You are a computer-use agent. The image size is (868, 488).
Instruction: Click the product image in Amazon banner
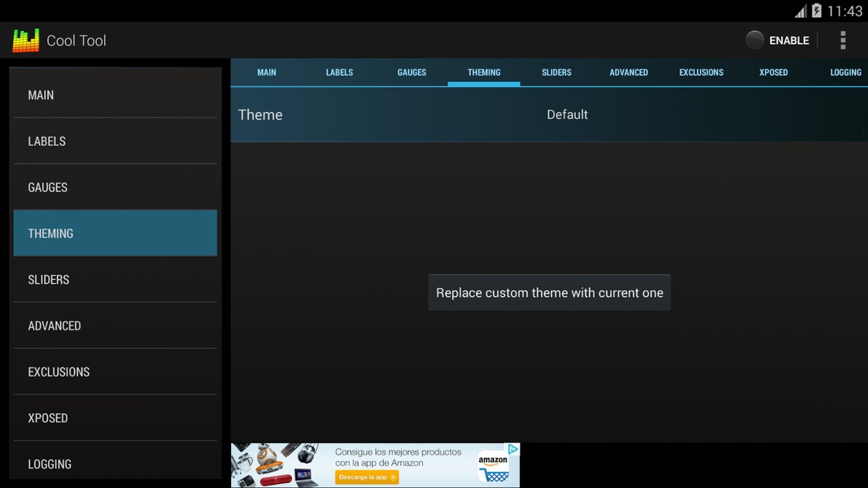277,464
